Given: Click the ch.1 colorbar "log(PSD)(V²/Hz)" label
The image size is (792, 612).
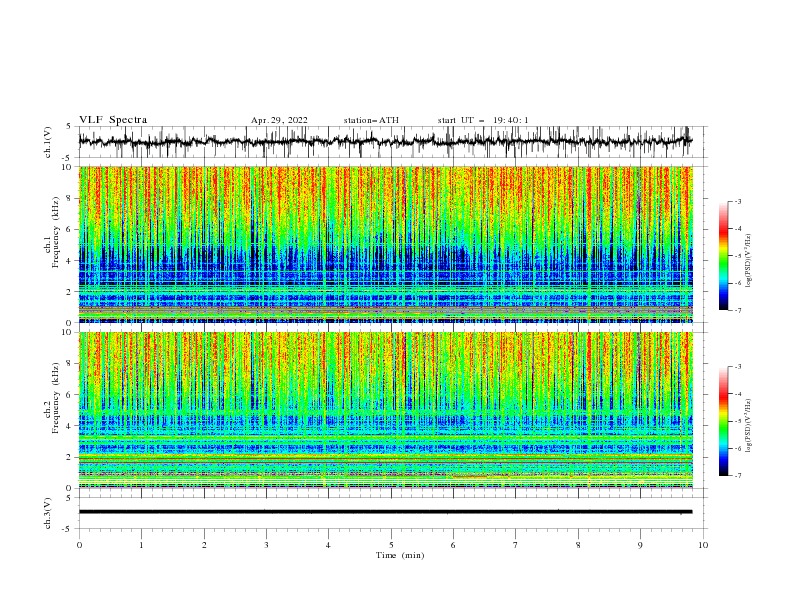Looking at the screenshot, I should (748, 261).
